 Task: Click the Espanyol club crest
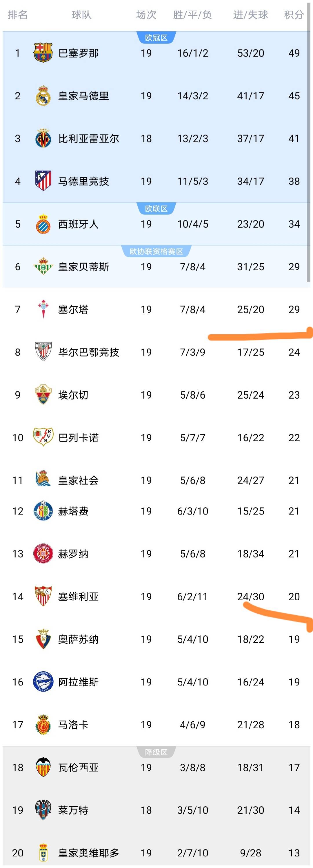(43, 224)
